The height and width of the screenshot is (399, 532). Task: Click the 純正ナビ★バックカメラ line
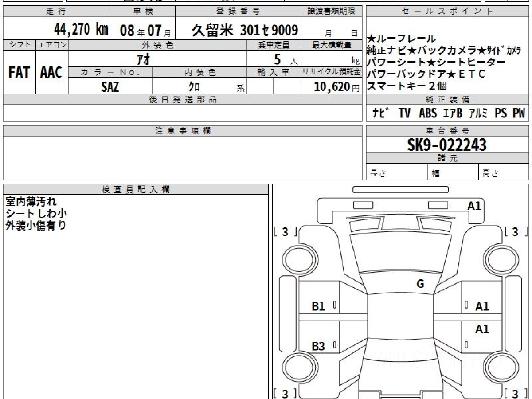(444, 50)
